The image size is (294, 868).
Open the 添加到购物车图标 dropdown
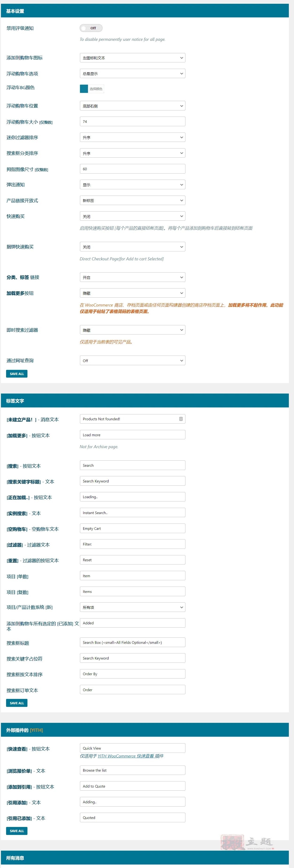click(x=132, y=58)
